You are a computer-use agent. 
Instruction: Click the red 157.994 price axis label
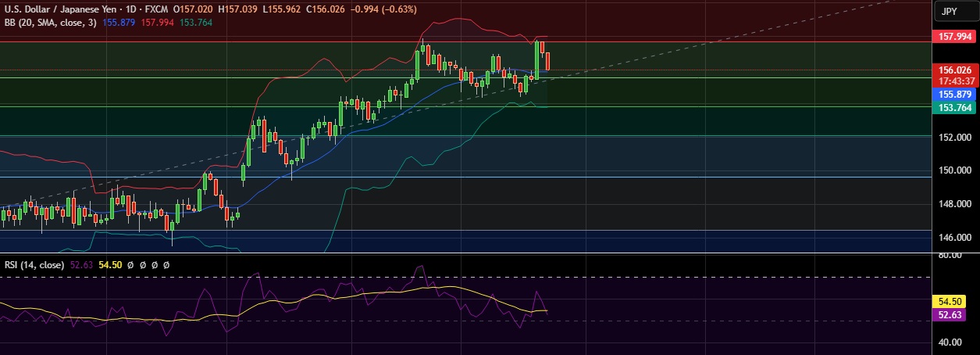[954, 37]
